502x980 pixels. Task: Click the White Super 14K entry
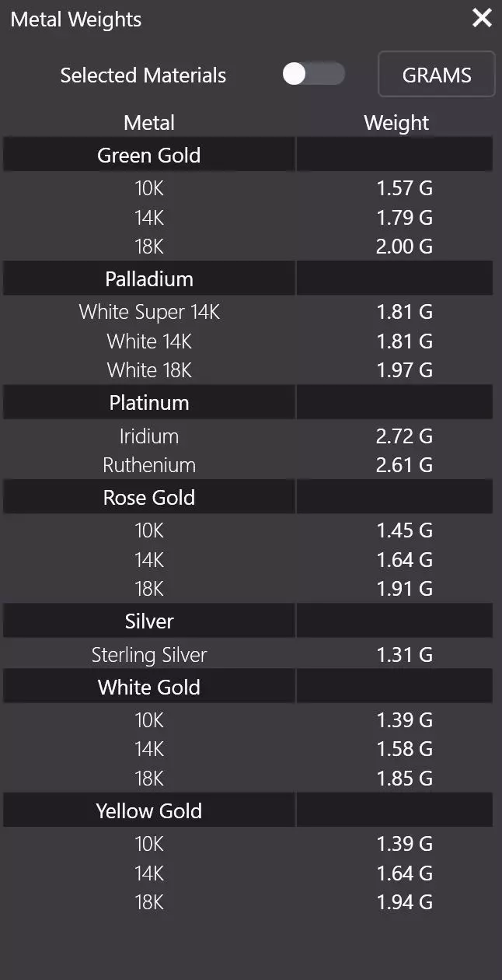[x=149, y=313]
